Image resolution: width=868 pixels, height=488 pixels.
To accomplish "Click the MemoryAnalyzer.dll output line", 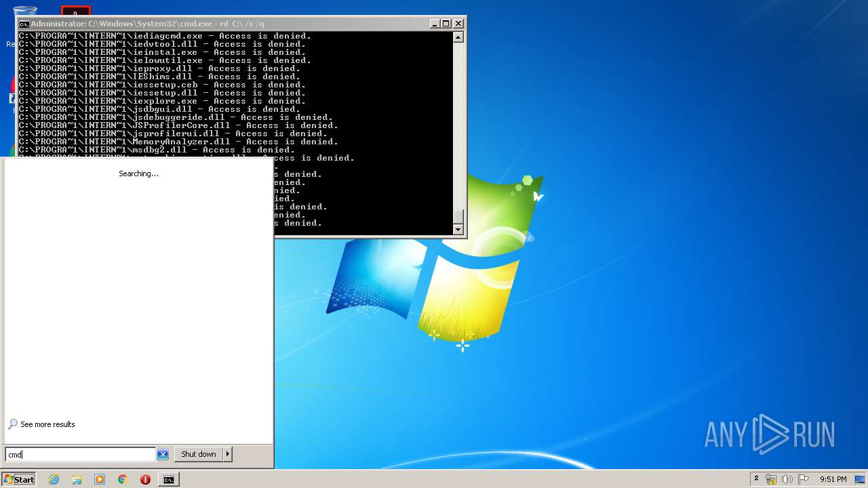I will coord(178,142).
